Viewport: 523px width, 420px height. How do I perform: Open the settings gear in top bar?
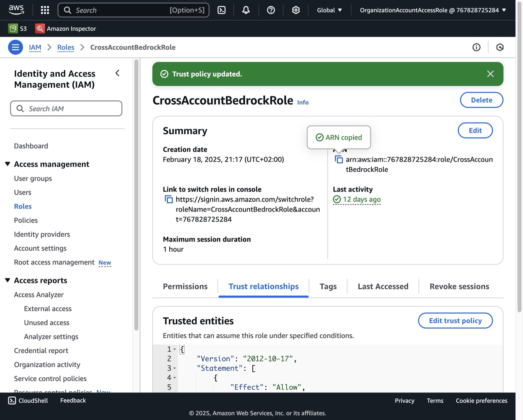point(296,10)
